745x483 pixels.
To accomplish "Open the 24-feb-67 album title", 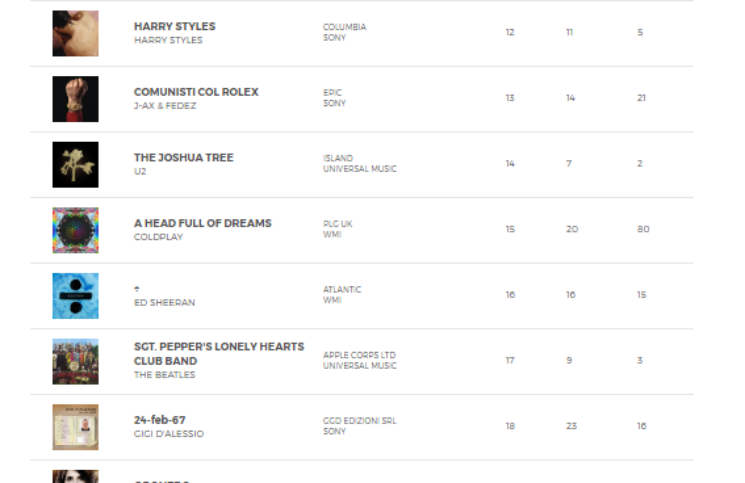I will [x=160, y=420].
